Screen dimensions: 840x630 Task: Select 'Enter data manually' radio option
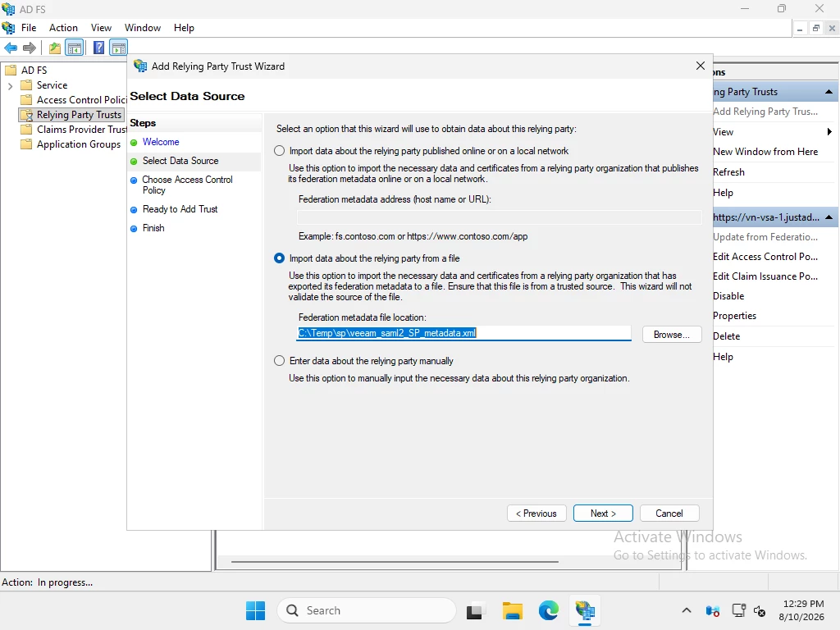279,361
